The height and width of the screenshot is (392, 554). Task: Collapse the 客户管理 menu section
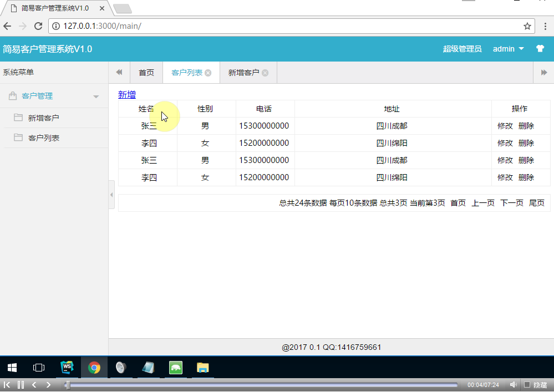(97, 95)
